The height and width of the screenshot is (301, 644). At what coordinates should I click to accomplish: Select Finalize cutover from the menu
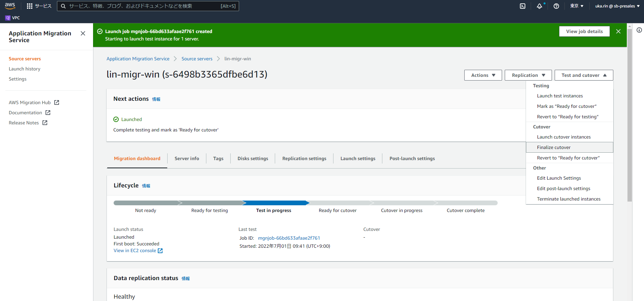pyautogui.click(x=554, y=147)
